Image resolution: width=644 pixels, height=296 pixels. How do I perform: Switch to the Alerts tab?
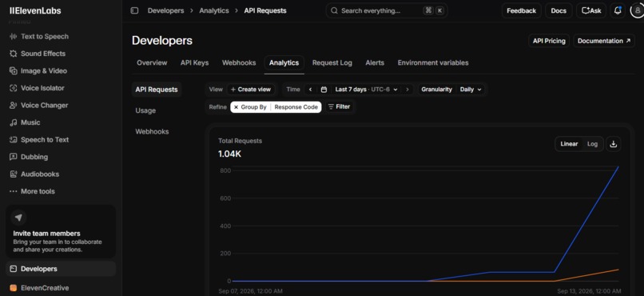click(x=375, y=63)
